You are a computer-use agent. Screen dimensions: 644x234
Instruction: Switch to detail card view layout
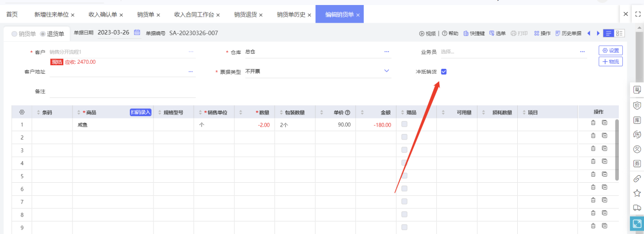(x=619, y=33)
